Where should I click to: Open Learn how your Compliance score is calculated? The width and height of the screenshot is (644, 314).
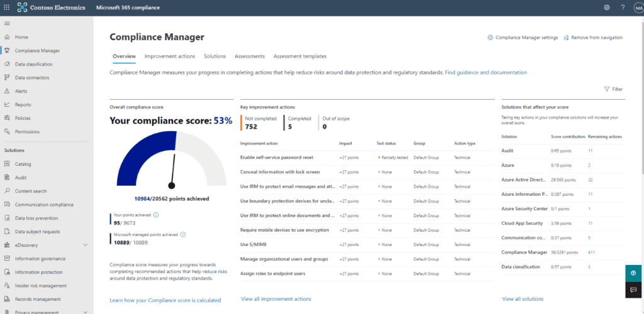tap(165, 300)
